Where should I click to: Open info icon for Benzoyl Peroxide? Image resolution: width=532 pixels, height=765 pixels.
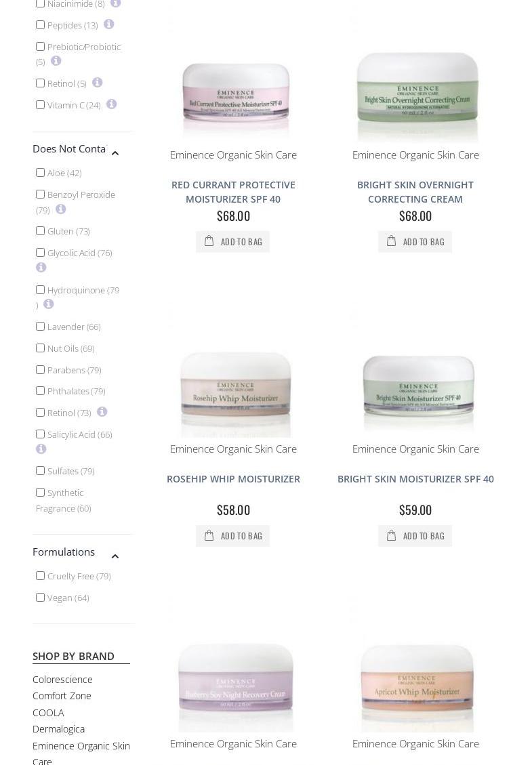point(60,209)
